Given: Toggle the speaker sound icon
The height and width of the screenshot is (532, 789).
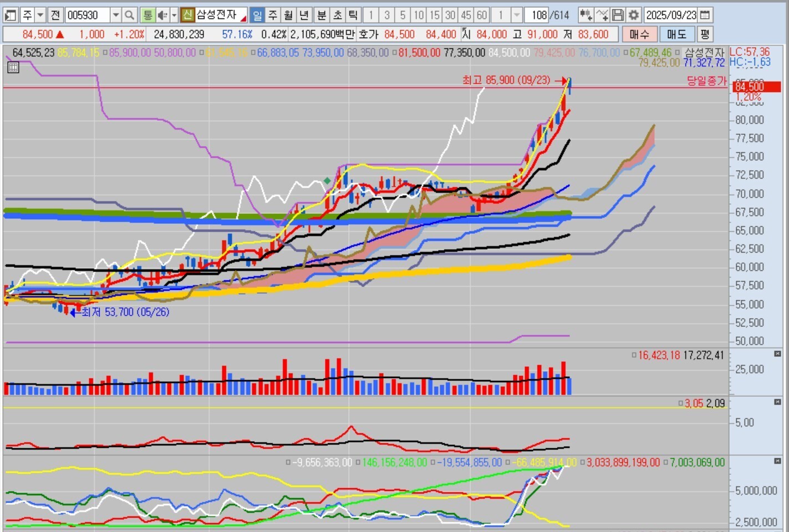Looking at the screenshot, I should coord(162,15).
